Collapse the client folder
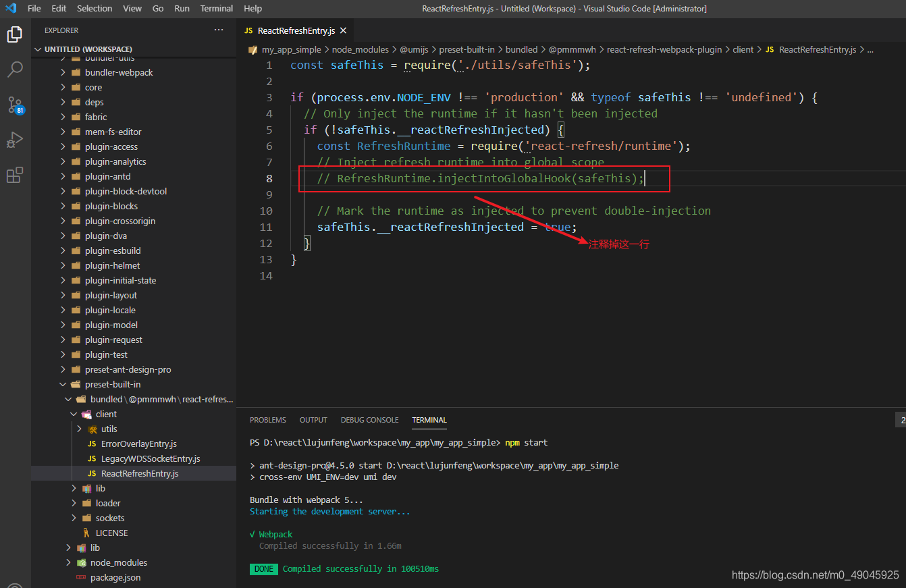906x588 pixels. 74,414
